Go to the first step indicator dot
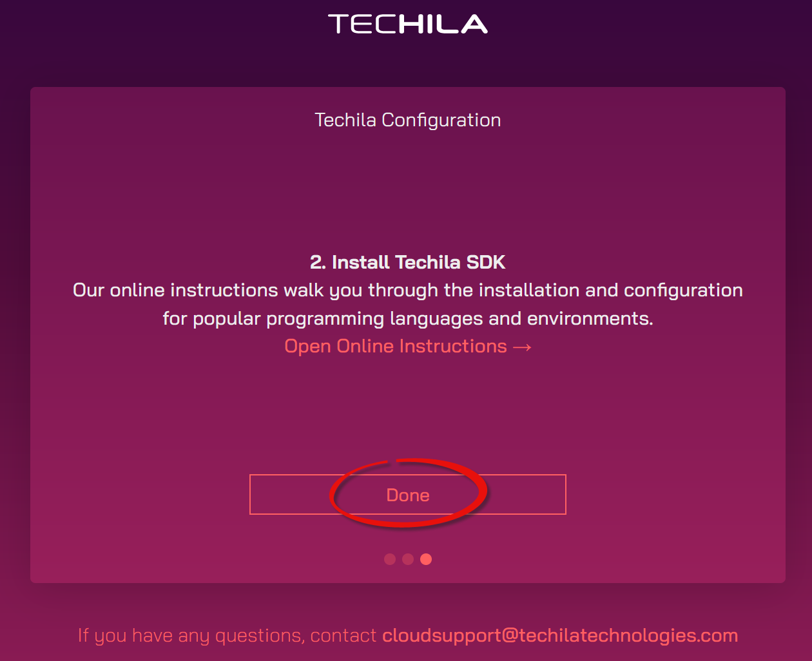Viewport: 812px width, 661px height. [390, 559]
